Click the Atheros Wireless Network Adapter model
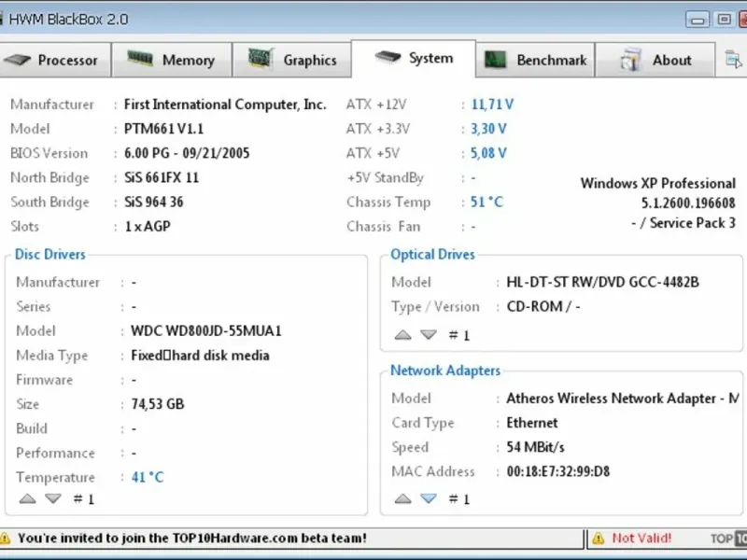Viewport: 747px width, 560px height. click(x=623, y=399)
